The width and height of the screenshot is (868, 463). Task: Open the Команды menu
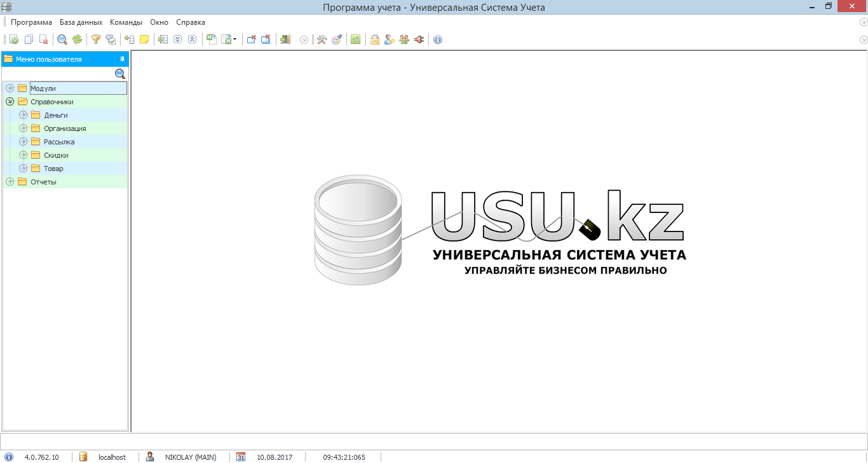[126, 22]
